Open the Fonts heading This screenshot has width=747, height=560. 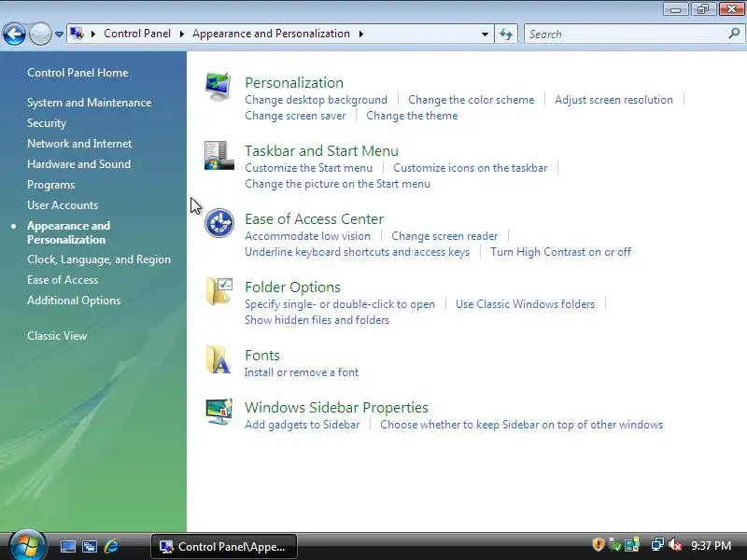(x=262, y=356)
